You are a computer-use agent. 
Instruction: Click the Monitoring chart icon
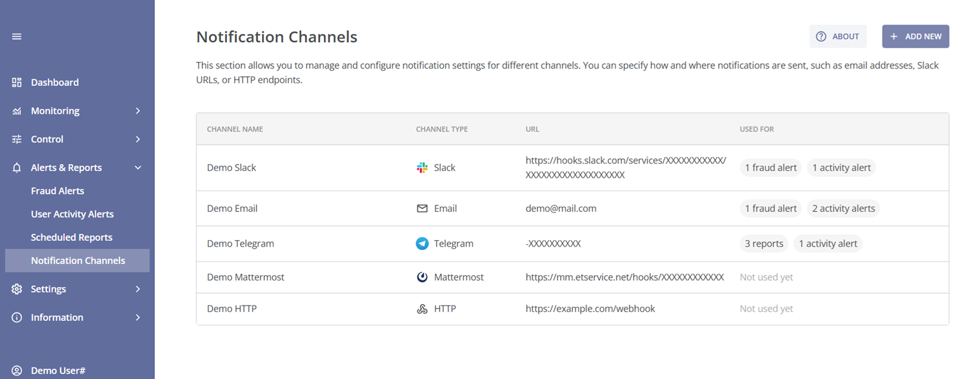pyautogui.click(x=16, y=110)
